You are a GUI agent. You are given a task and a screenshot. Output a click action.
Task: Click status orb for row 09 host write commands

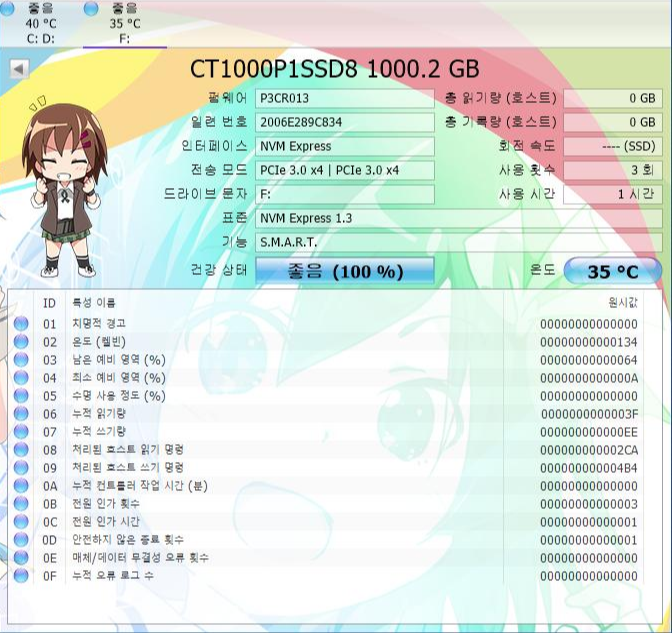click(x=21, y=468)
